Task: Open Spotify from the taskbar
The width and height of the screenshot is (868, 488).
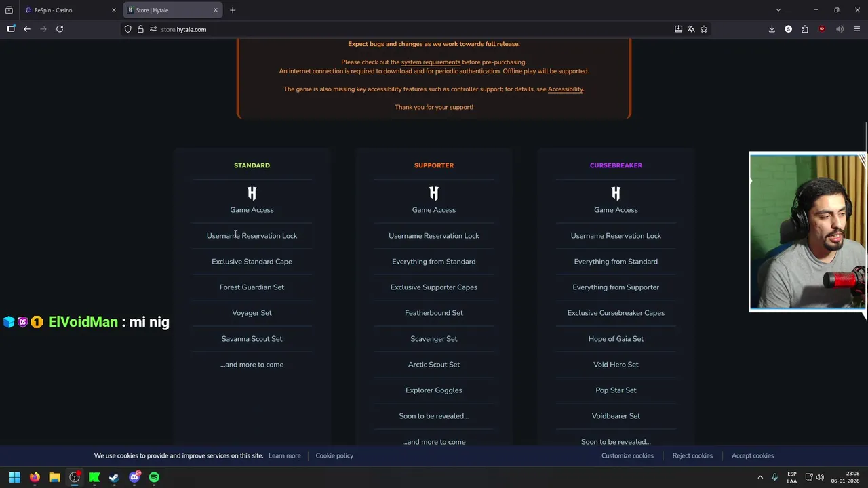Action: (x=154, y=477)
